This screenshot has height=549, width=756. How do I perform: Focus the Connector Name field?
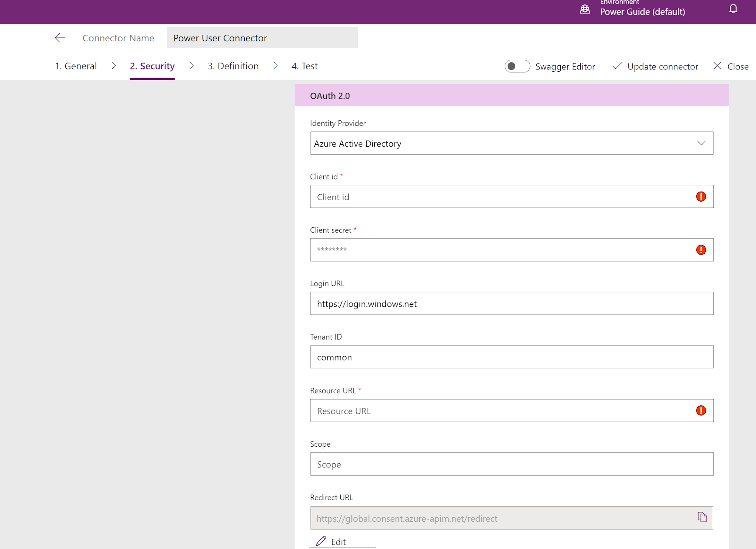click(x=262, y=38)
